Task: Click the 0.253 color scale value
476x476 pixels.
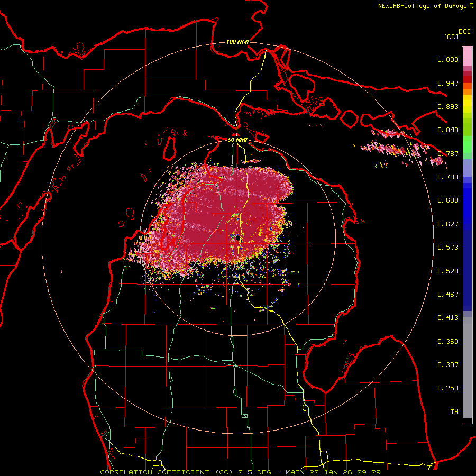Action: tap(448, 388)
